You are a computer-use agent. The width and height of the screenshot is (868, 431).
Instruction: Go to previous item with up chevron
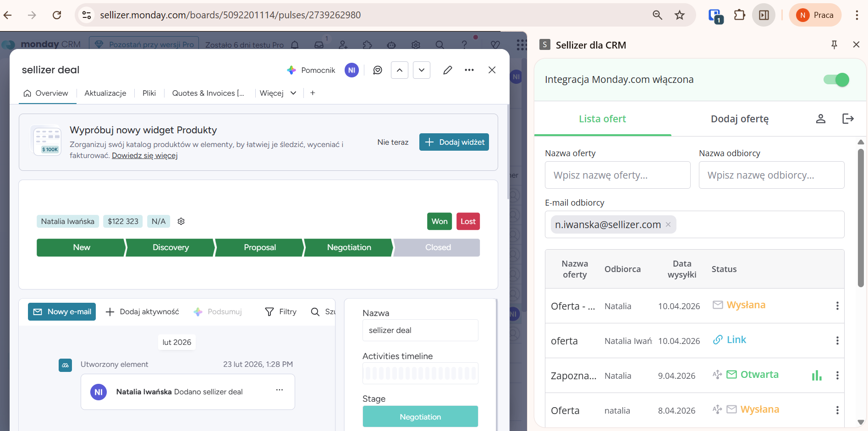(399, 70)
